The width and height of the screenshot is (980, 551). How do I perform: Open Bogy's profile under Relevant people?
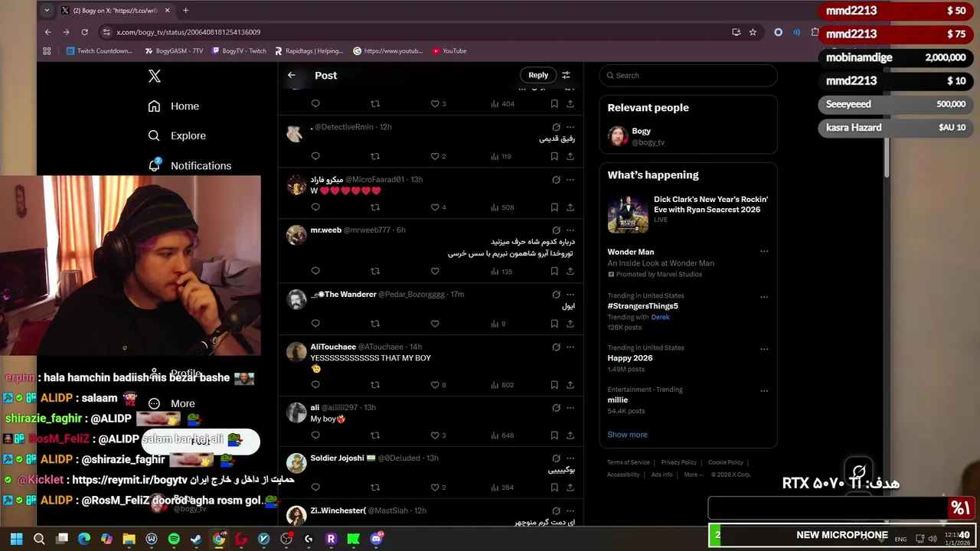click(688, 136)
